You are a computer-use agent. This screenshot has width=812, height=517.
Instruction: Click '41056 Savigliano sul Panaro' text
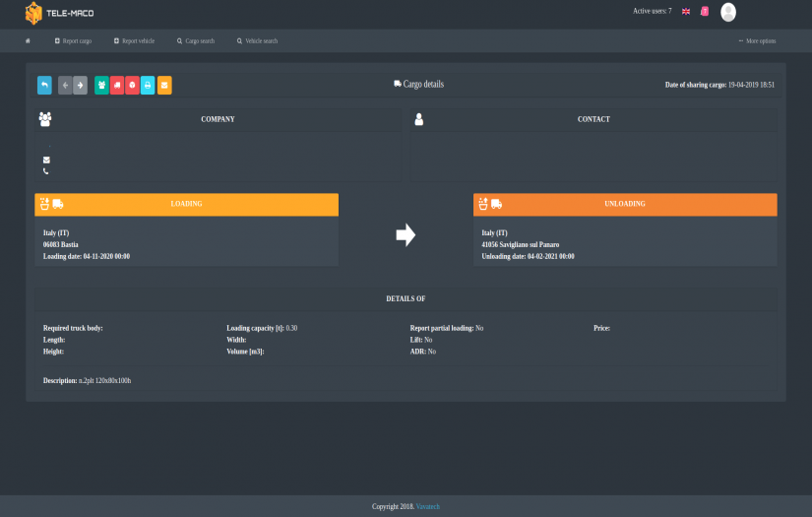(x=521, y=244)
